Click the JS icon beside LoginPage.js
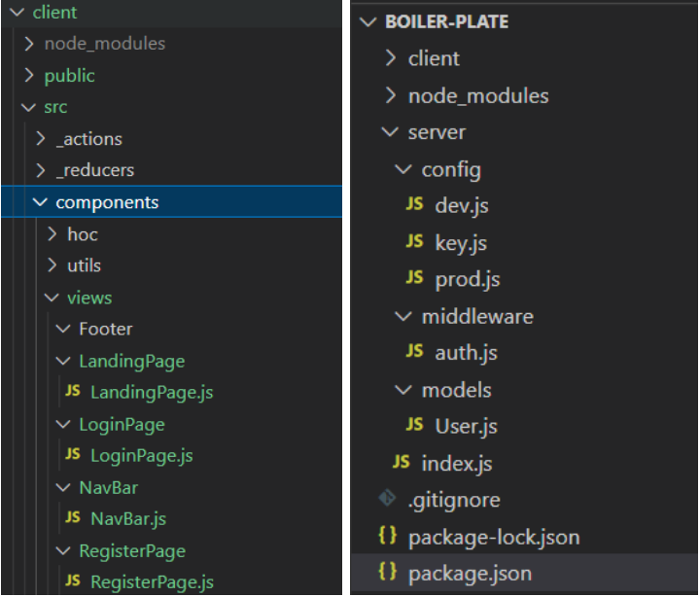This screenshot has height=597, width=700. [72, 454]
